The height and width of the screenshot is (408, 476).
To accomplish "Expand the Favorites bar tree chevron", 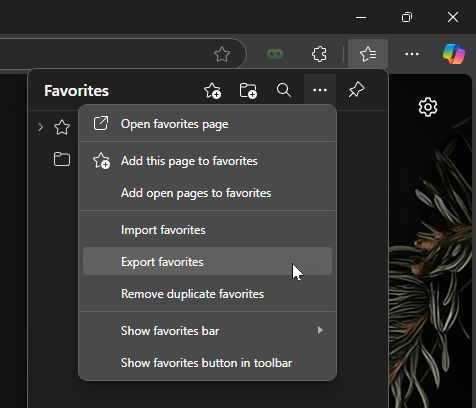I will pyautogui.click(x=40, y=127).
